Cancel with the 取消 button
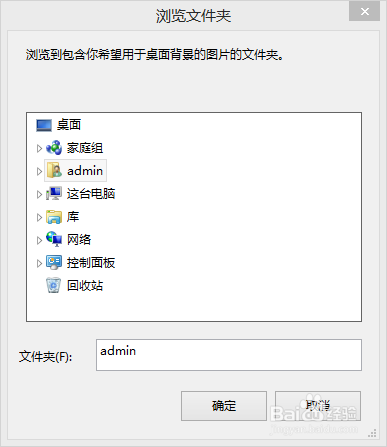 [318, 406]
